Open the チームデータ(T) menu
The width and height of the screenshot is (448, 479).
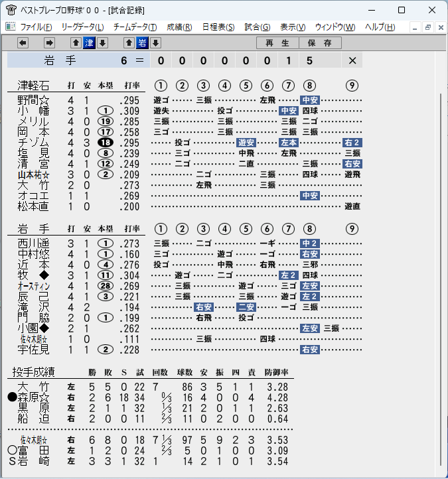pos(135,27)
